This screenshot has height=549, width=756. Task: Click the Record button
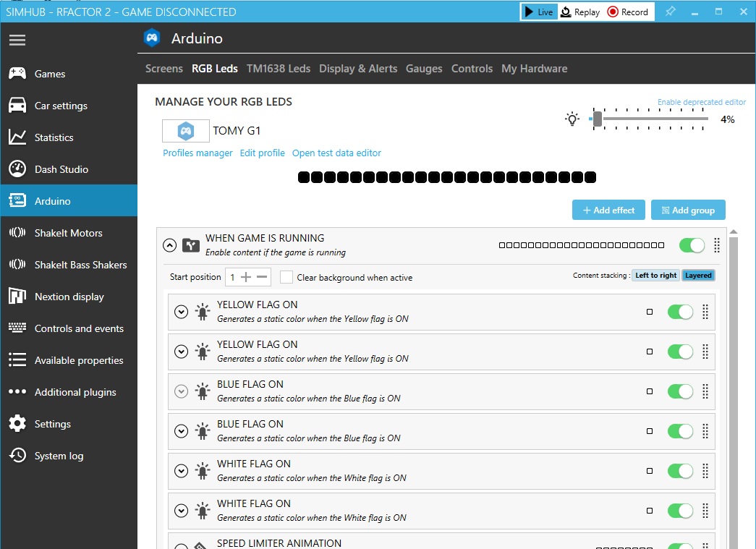click(628, 12)
